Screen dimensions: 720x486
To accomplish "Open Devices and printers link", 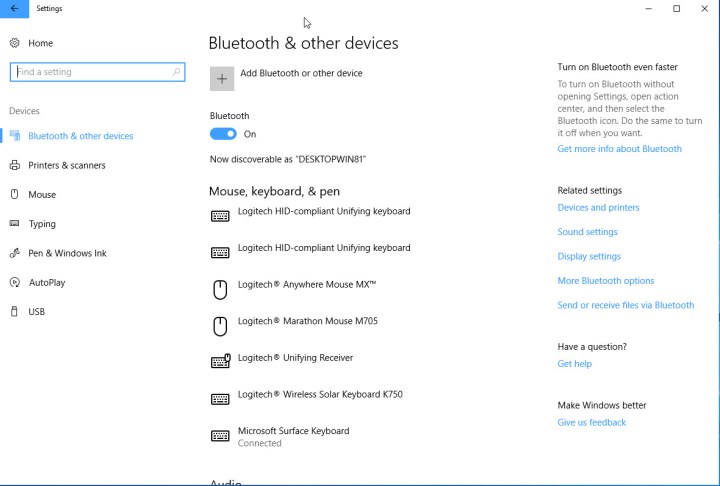I will click(598, 208).
